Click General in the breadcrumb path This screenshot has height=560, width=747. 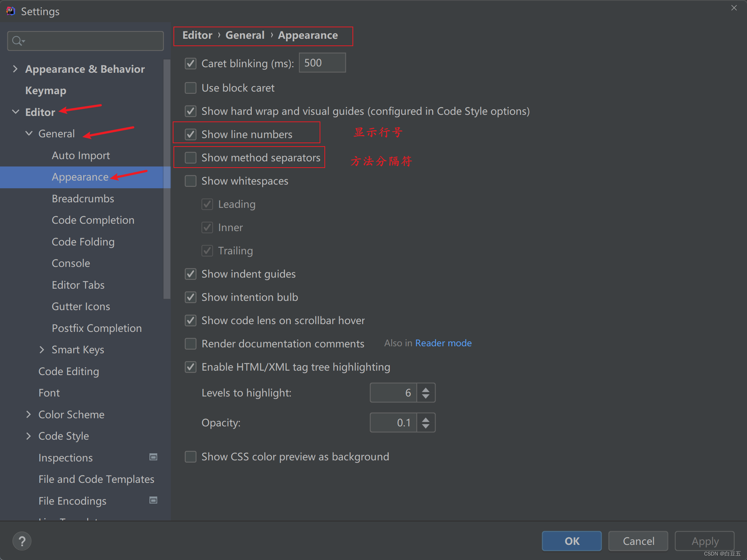click(245, 35)
